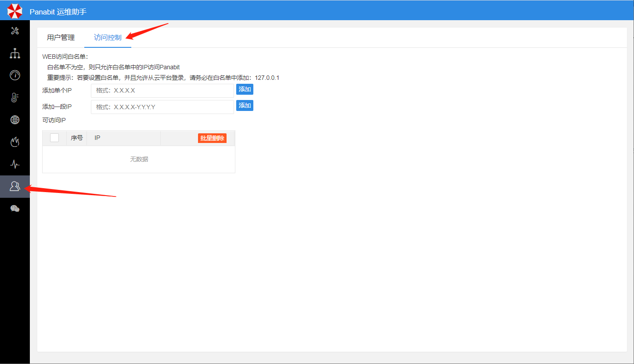The image size is (634, 364).
Task: Focus the 添加一段IP range input field
Action: [x=162, y=107]
